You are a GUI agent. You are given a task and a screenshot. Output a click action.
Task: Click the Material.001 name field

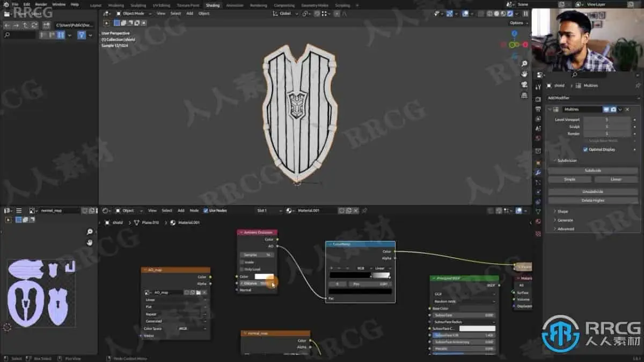tap(310, 210)
